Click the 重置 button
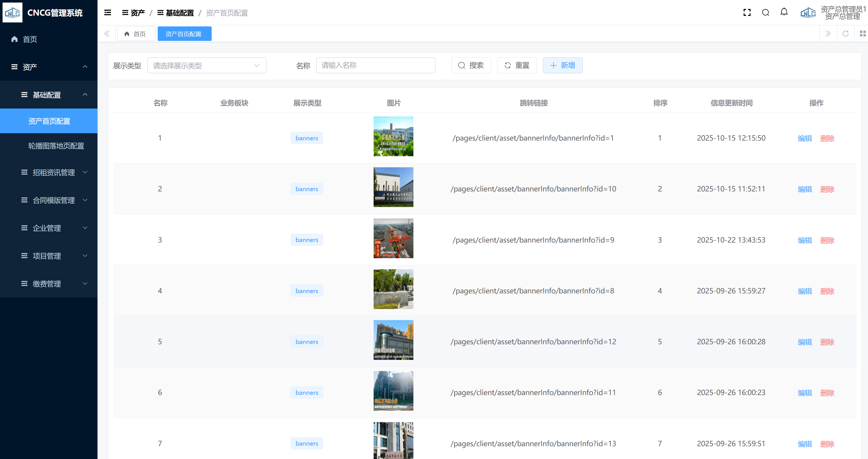Screen dimensions: 868x459 (x=517, y=65)
